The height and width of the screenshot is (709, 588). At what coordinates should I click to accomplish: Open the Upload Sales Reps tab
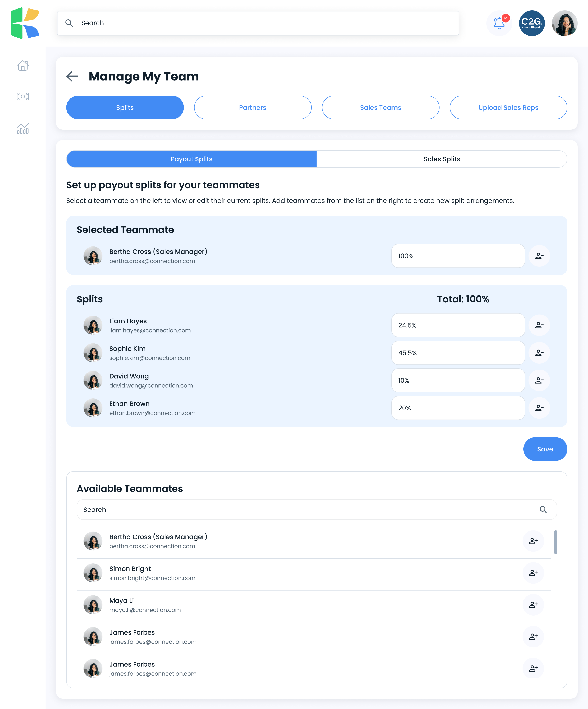click(x=508, y=107)
